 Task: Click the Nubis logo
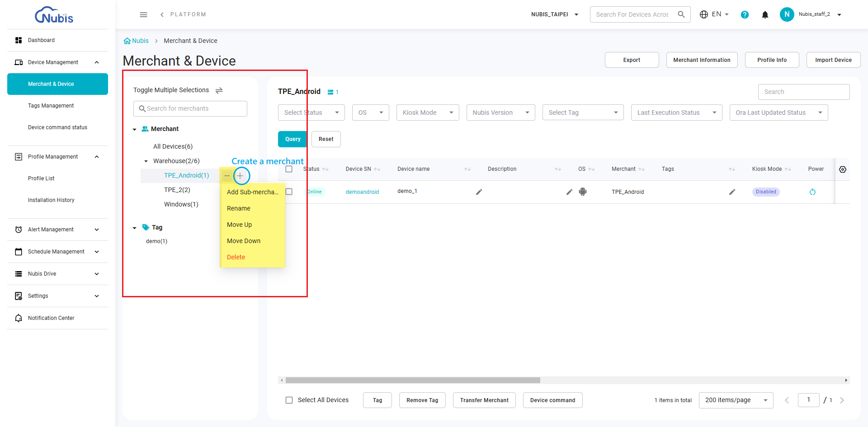point(54,15)
